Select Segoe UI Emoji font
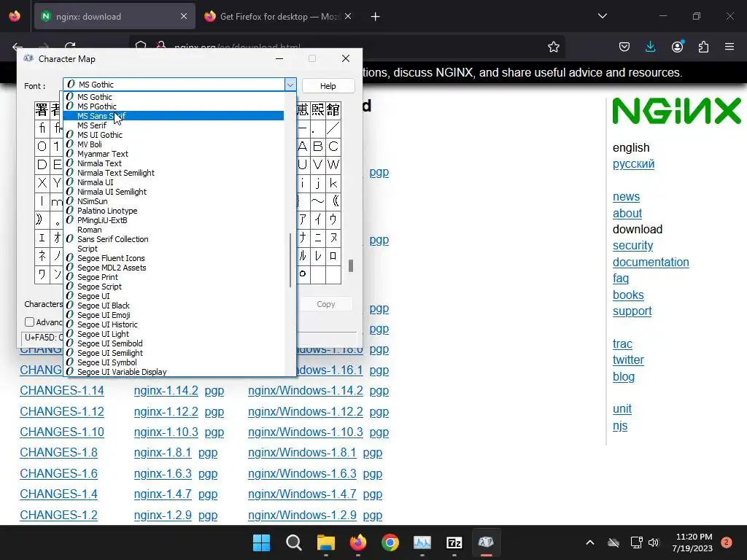 [x=174, y=315]
